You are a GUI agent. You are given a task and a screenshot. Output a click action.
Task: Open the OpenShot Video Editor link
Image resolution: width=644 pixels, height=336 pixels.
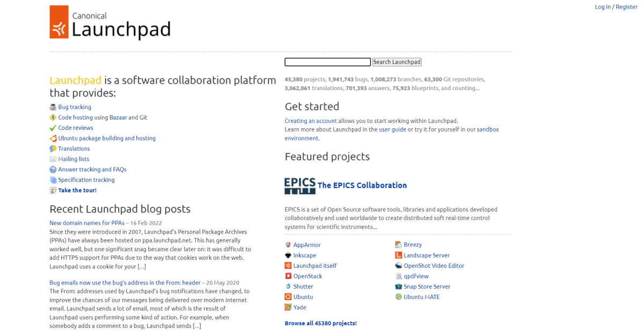434,266
